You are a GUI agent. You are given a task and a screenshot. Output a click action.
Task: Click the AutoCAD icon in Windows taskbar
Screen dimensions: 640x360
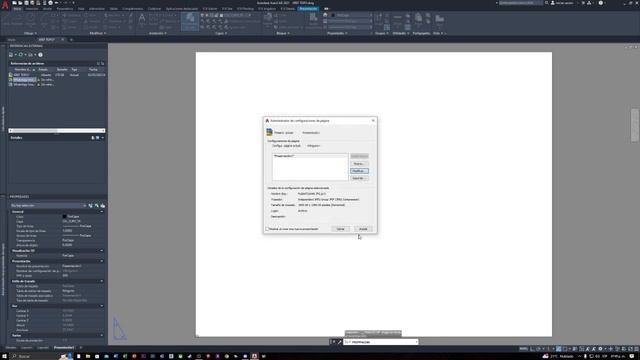point(254,356)
